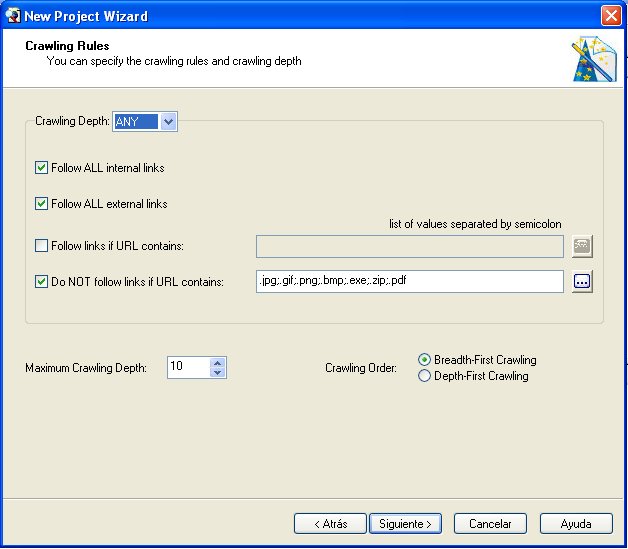
Task: Click the Maximum Crawling Depth value field
Action: click(x=188, y=367)
